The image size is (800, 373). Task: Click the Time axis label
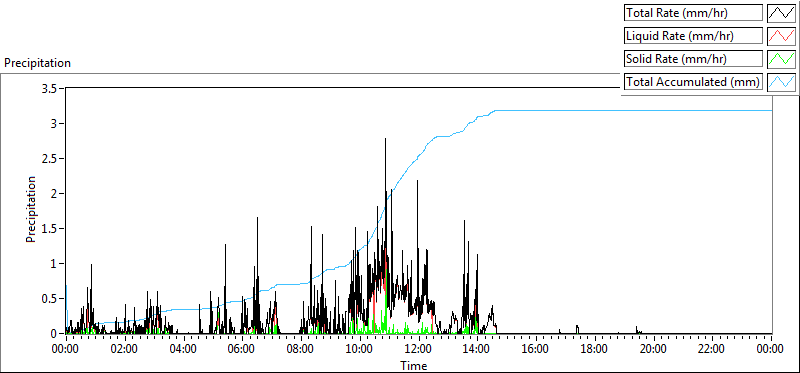click(x=414, y=365)
